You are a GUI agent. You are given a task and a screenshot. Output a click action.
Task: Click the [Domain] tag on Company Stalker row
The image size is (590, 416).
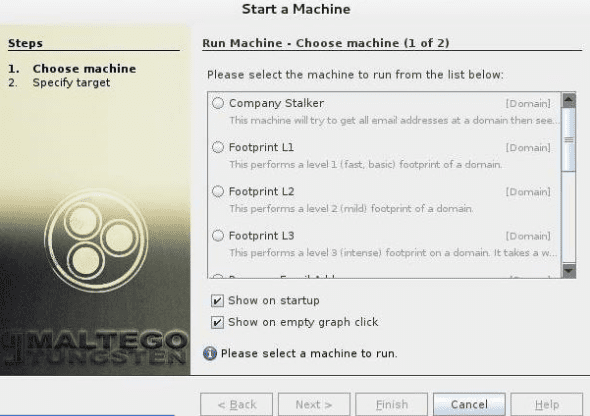tap(528, 103)
